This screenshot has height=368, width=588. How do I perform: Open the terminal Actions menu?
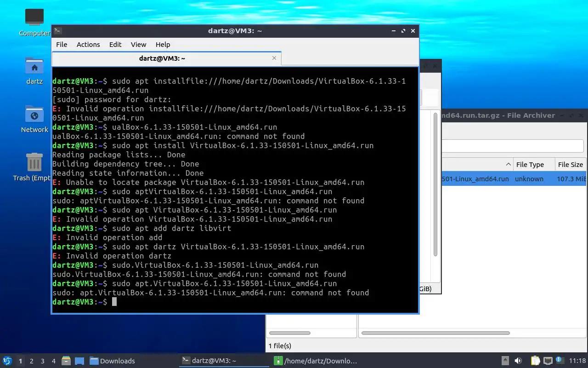click(88, 45)
